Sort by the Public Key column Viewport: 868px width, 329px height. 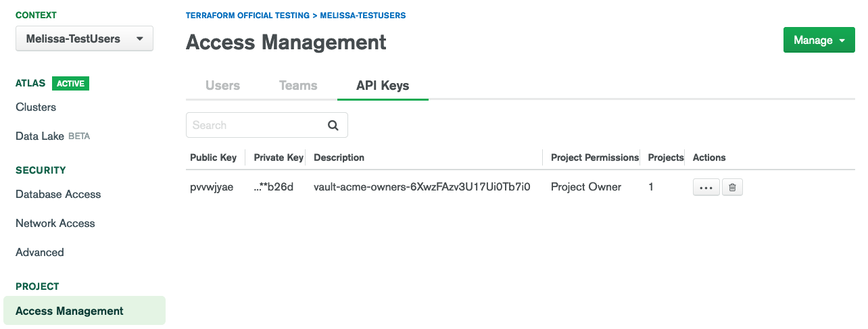(213, 157)
